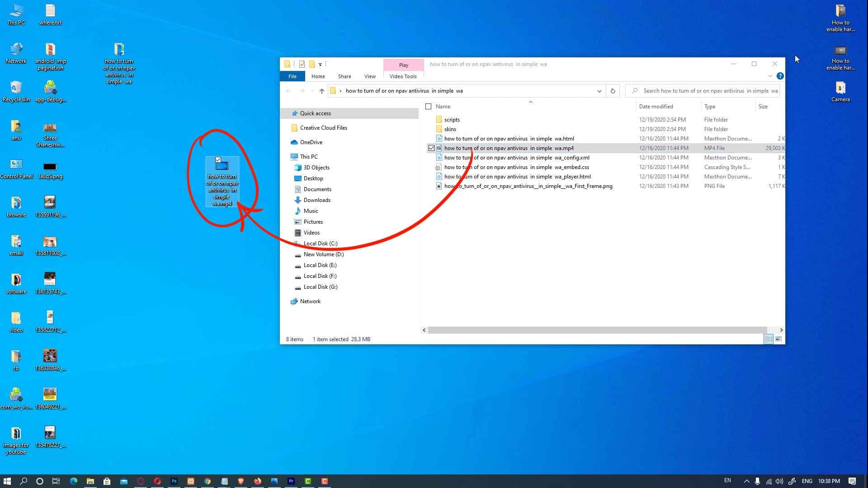Click the Play contextual tab
Screen dimensions: 868x488
tap(404, 65)
